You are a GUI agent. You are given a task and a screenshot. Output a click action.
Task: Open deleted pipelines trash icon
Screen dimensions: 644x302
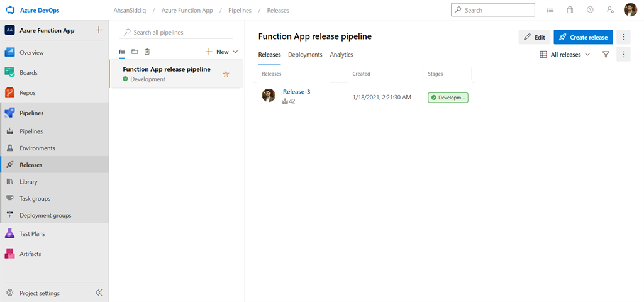coord(147,52)
